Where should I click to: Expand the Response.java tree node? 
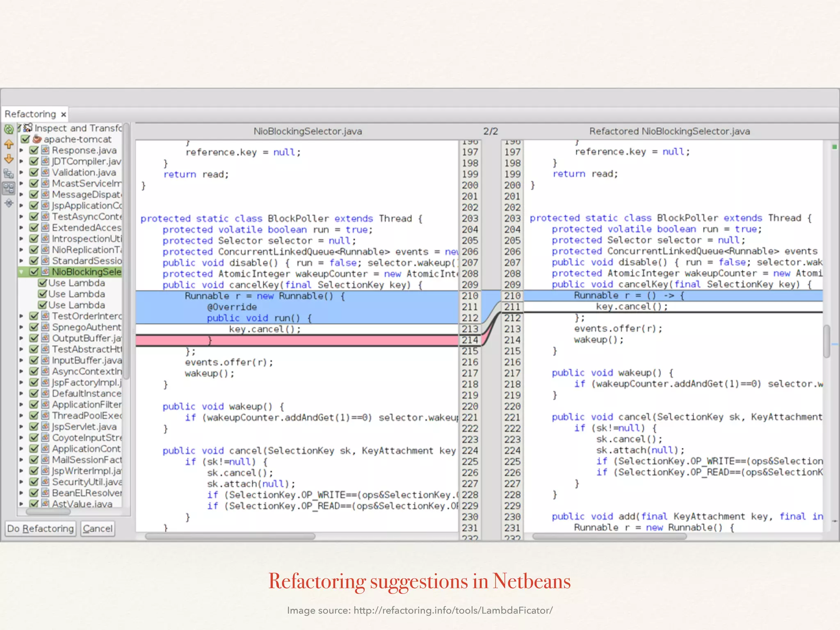pos(21,150)
